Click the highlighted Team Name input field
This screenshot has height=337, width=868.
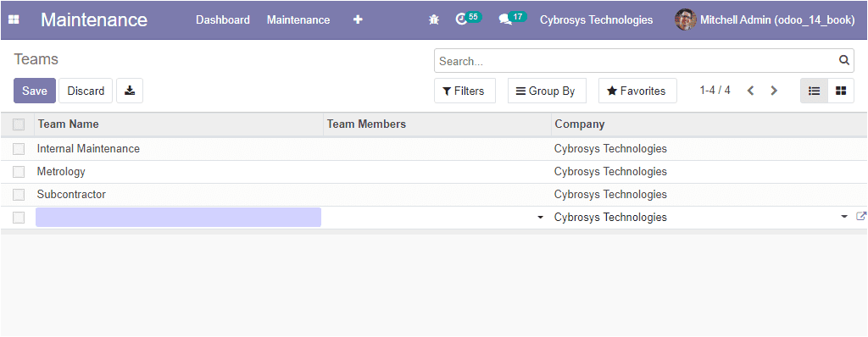click(178, 217)
